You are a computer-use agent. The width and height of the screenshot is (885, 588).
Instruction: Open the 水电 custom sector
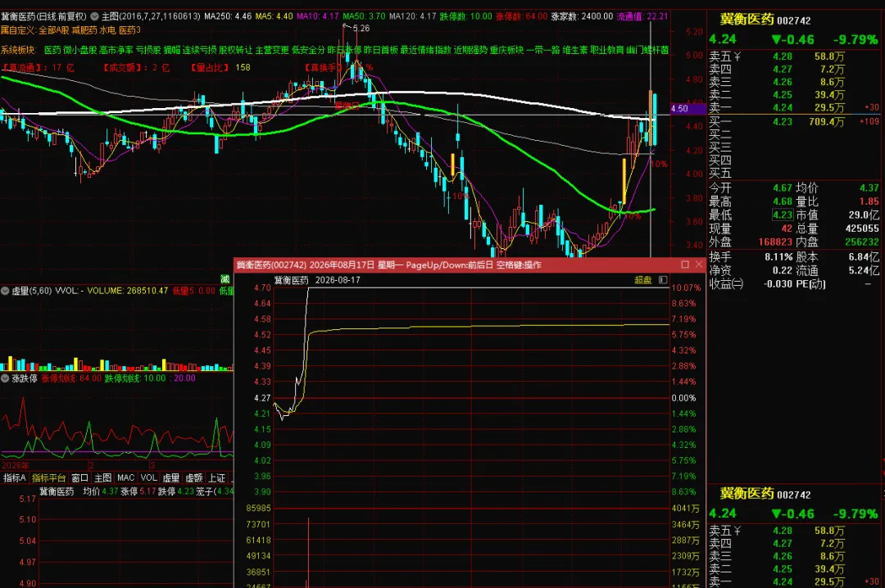coord(108,30)
